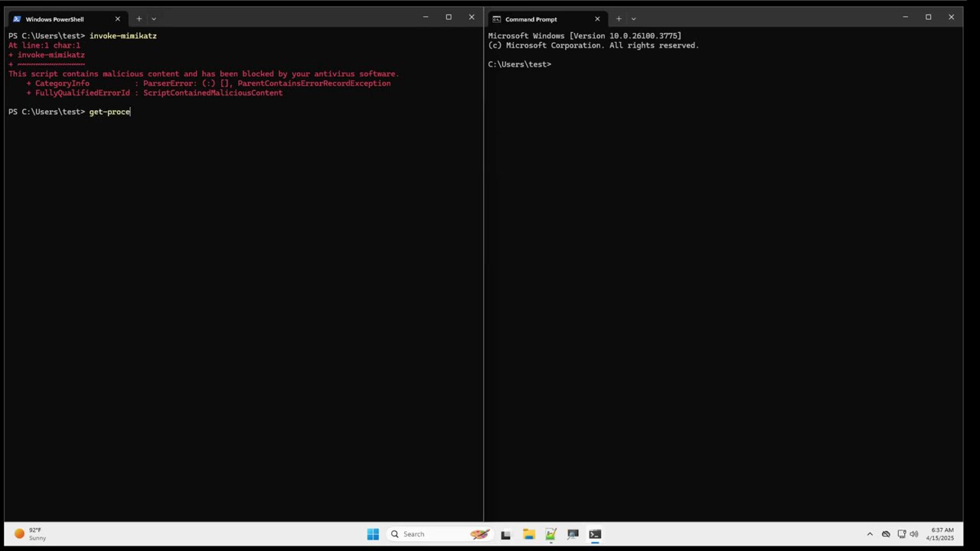Click the Terminal icon on the taskbar
Screen dimensions: 980x551
click(595, 534)
